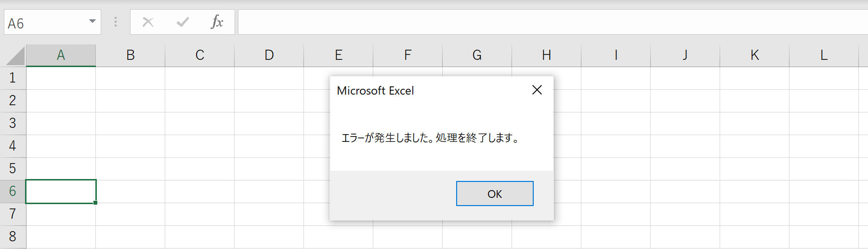Select column C header
The width and height of the screenshot is (868, 249).
click(x=199, y=55)
